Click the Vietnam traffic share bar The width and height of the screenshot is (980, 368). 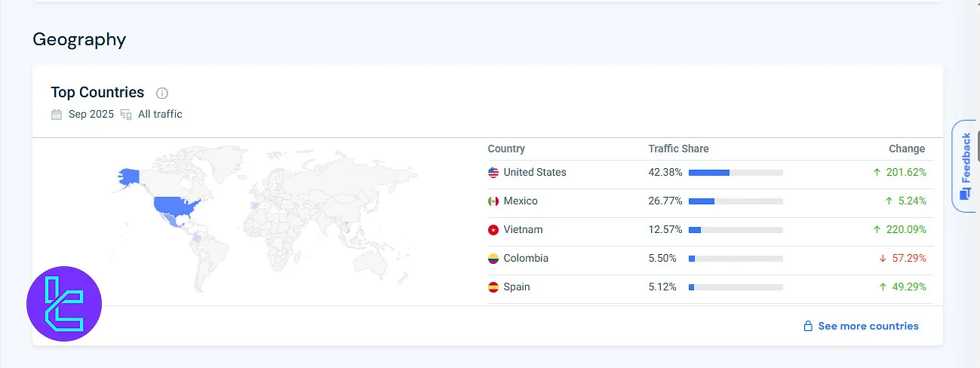coord(736,230)
